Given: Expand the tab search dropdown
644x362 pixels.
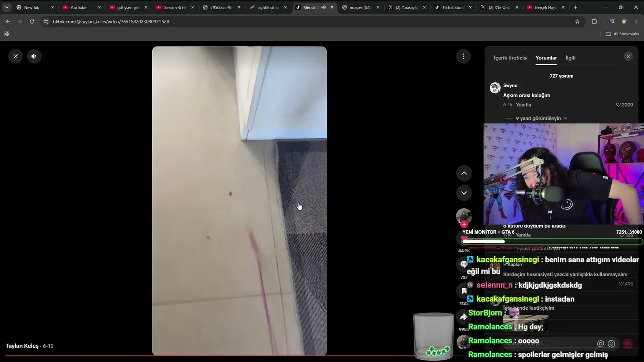Looking at the screenshot, I should click(7, 7).
